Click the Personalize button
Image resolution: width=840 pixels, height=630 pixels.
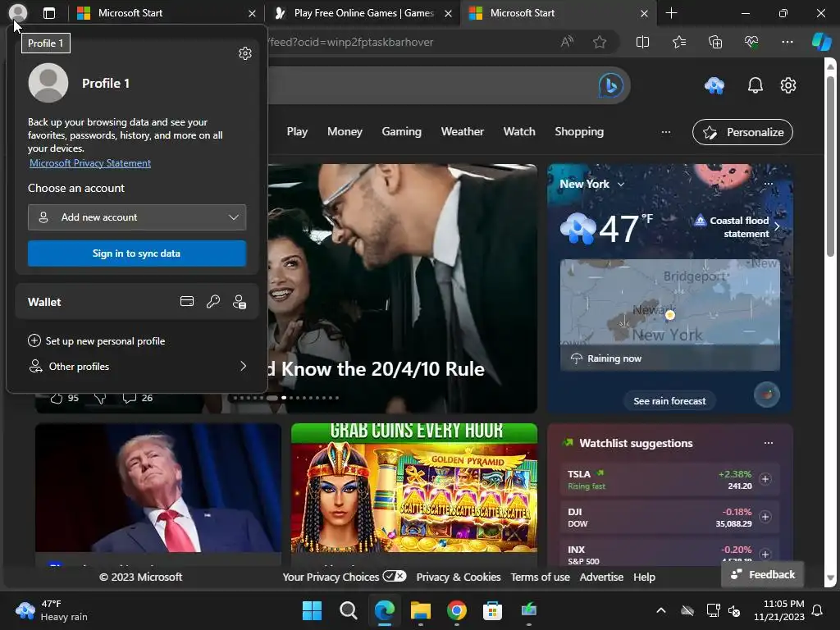coord(742,132)
